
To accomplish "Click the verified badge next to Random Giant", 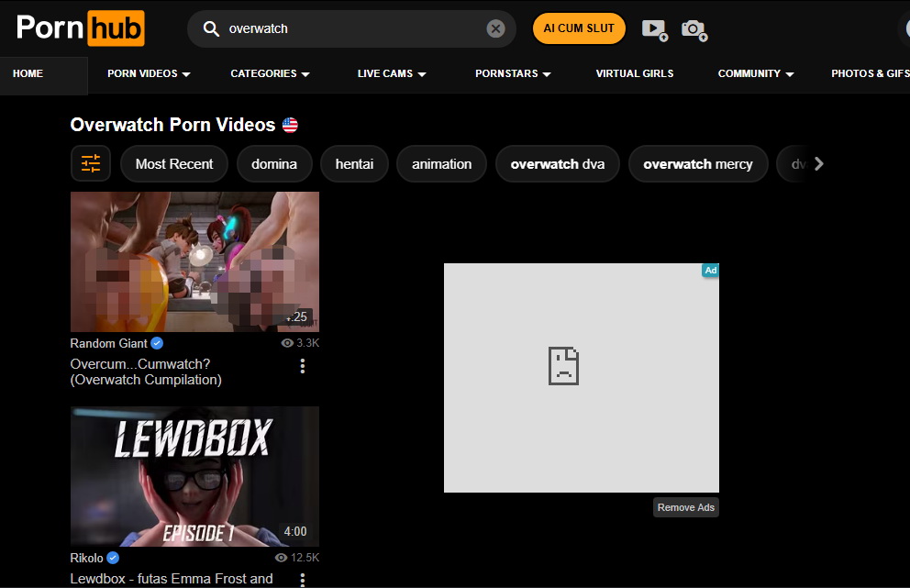I will [157, 343].
